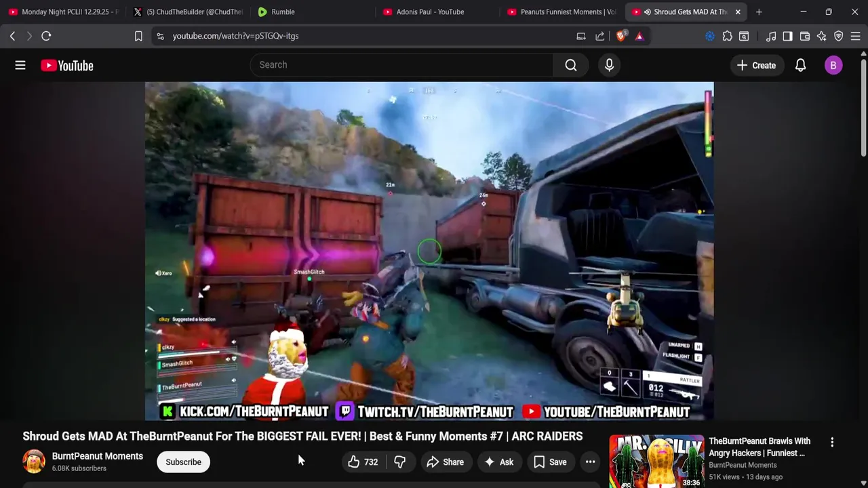Screen dimensions: 868x488
Task: Open the account avatar menu
Action: (x=833, y=65)
